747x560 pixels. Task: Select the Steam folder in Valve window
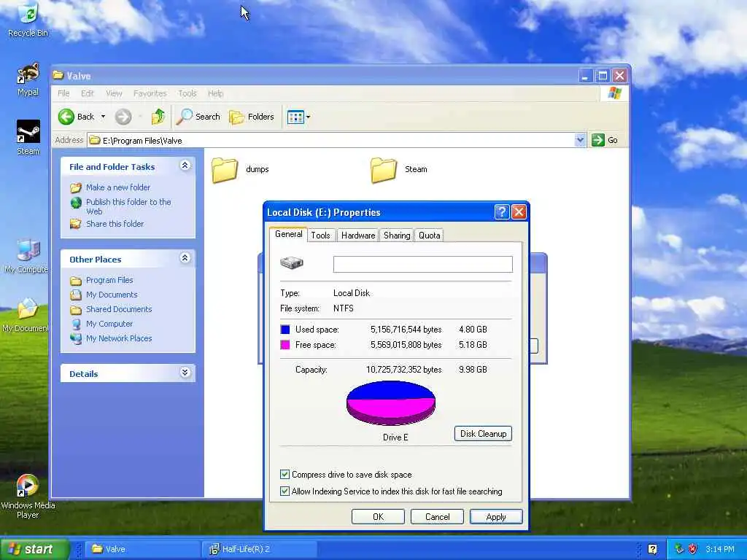click(x=399, y=170)
